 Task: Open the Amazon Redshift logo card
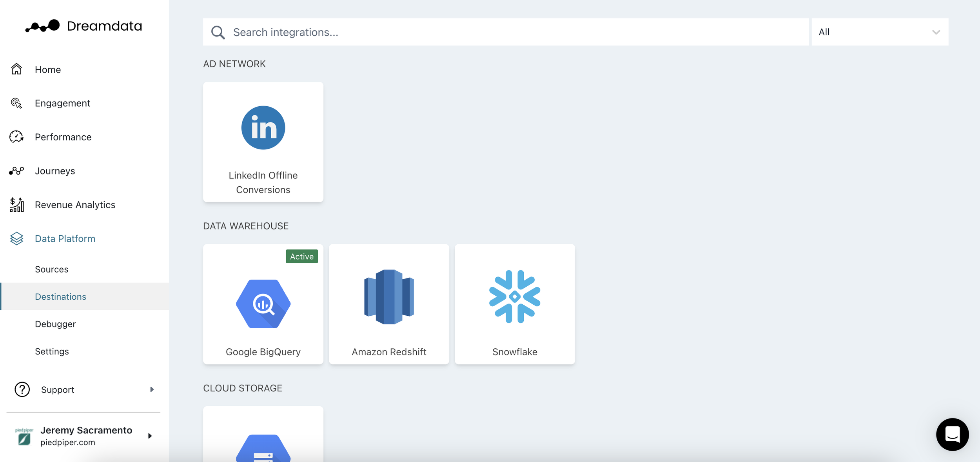(389, 304)
